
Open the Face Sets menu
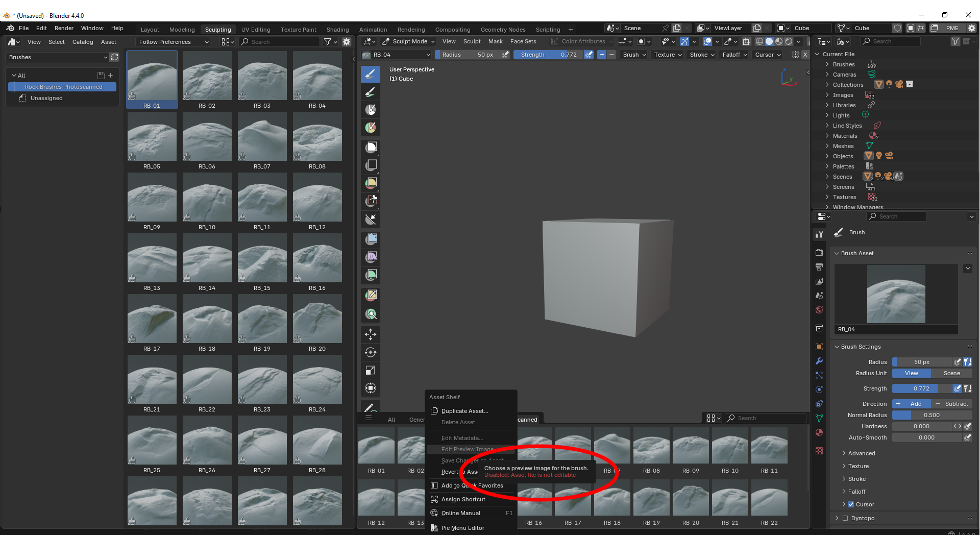523,41
